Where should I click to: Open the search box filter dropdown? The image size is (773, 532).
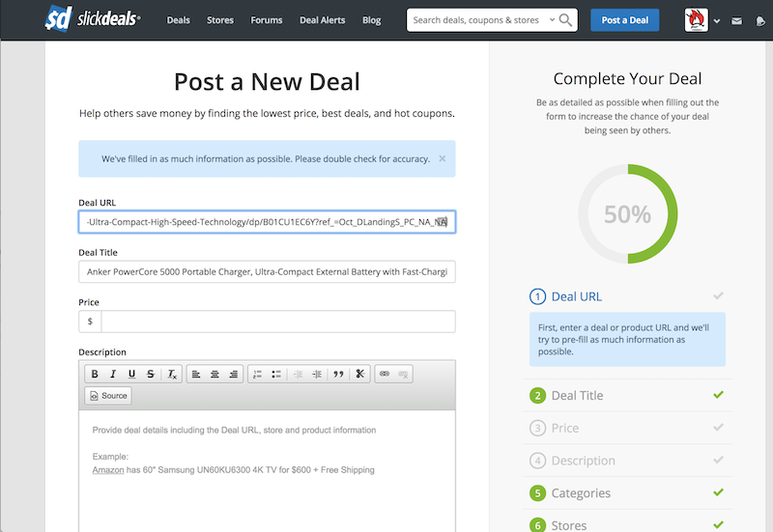pyautogui.click(x=552, y=20)
